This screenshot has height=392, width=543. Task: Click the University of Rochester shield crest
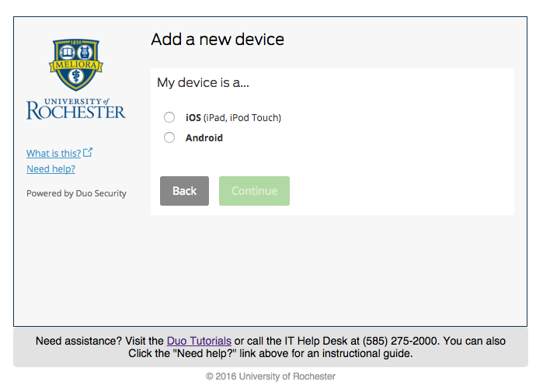click(x=76, y=64)
